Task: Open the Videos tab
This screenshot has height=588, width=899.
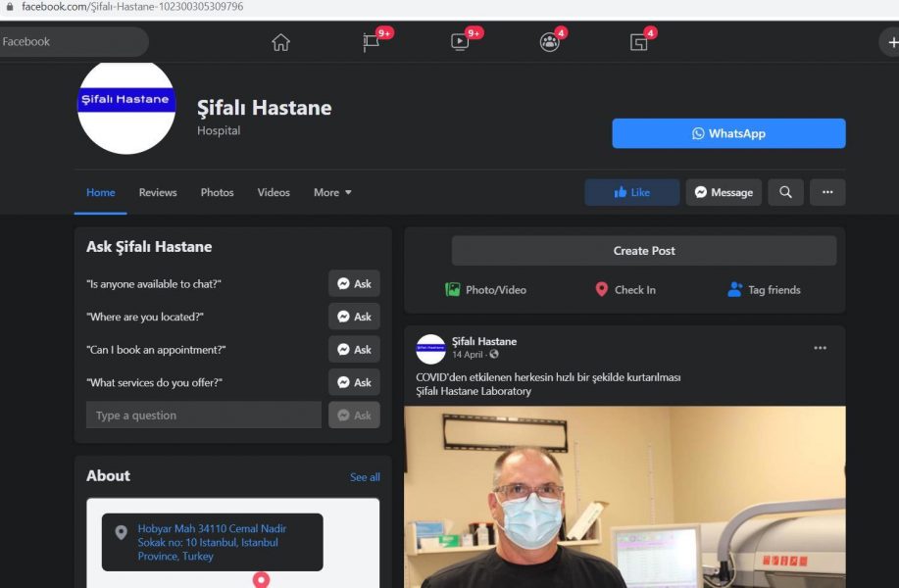Action: point(274,192)
